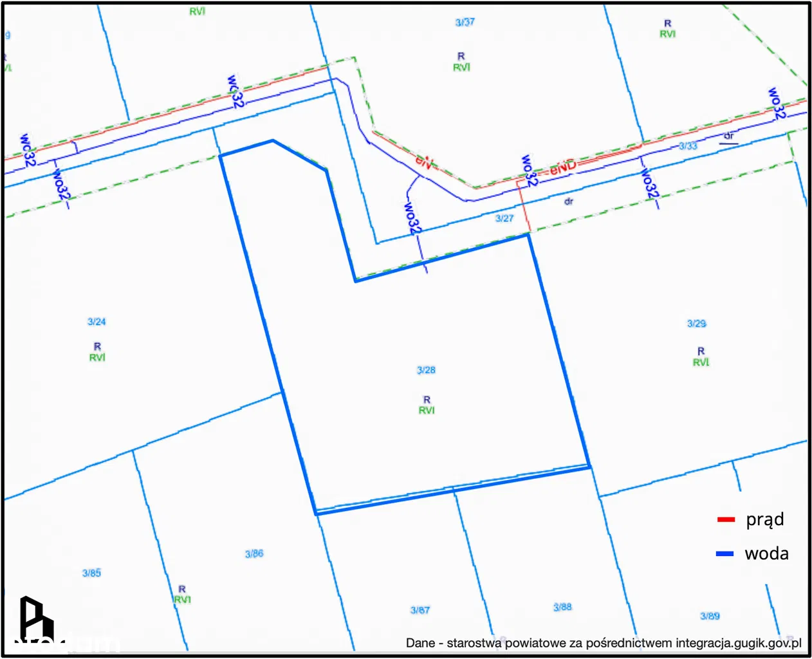Image resolution: width=812 pixels, height=659 pixels.
Task: Select the "woda" legend text label
Action: coord(766,553)
